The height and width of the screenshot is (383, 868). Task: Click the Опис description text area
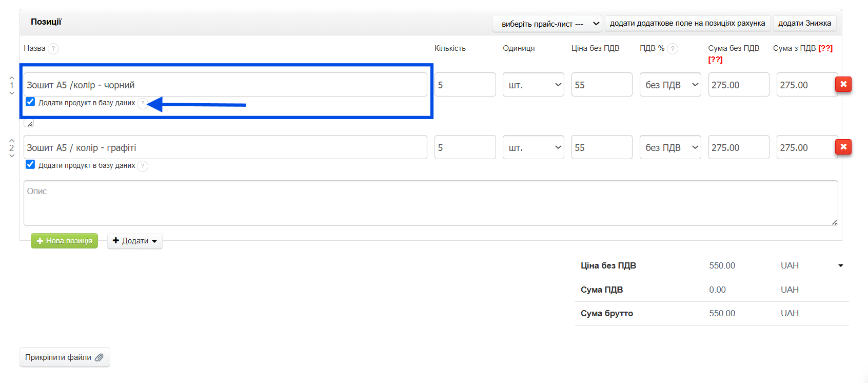(431, 203)
